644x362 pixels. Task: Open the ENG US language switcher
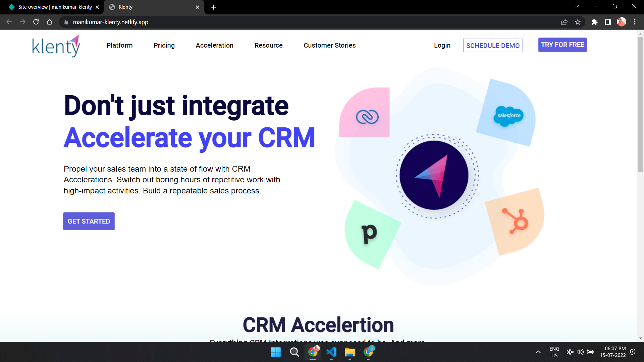[x=554, y=352]
